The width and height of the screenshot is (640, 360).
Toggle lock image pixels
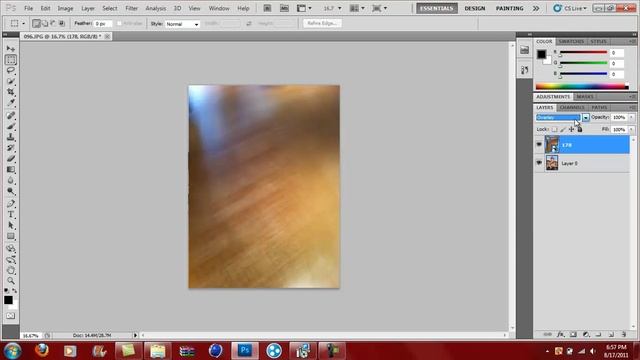pyautogui.click(x=563, y=129)
